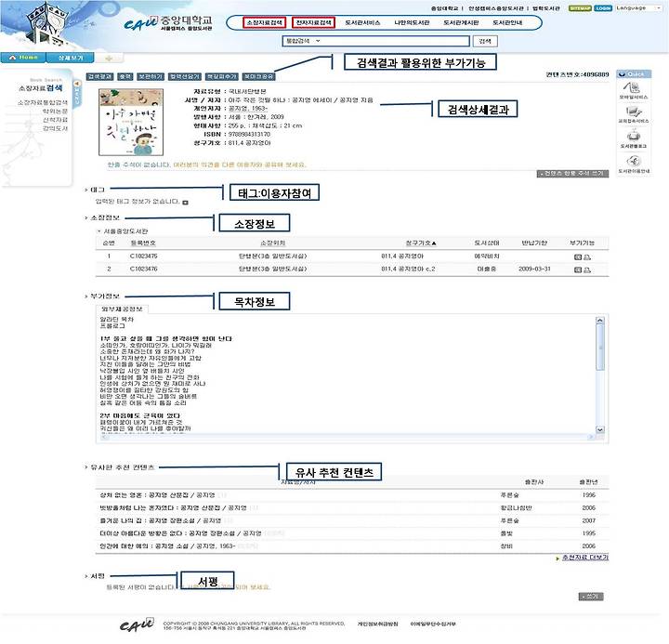Open the 도서관서비스 menu
This screenshot has width=669, height=644.
tap(362, 22)
